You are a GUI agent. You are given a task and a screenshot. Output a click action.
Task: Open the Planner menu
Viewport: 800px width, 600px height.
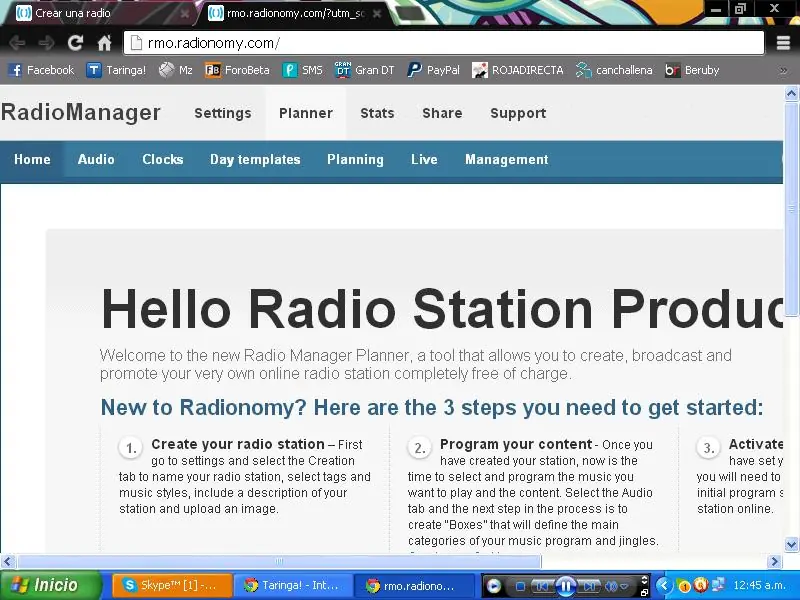(x=306, y=113)
